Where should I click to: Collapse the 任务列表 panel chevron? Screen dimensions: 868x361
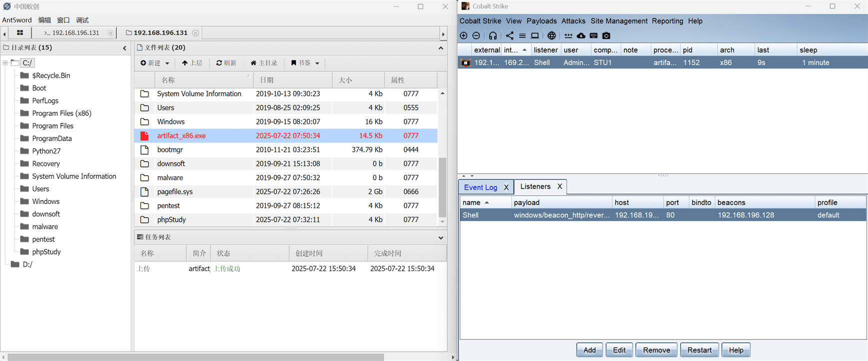[x=441, y=237]
